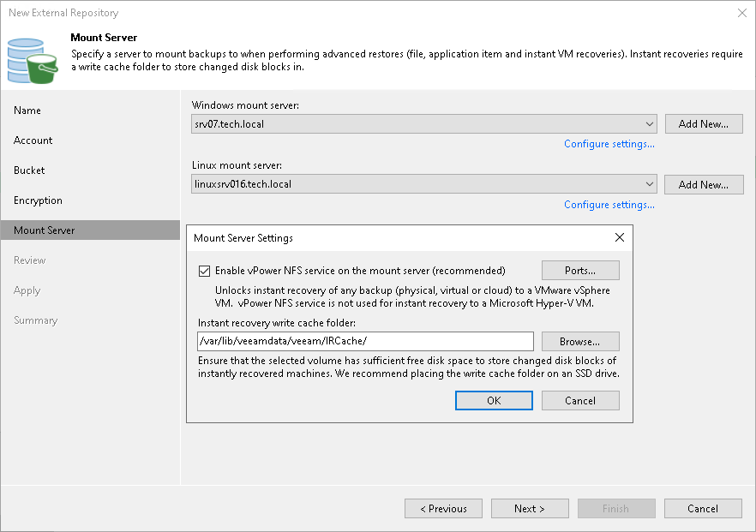The width and height of the screenshot is (756, 532).
Task: Expand the Linux mount server dropdown
Action: 650,184
